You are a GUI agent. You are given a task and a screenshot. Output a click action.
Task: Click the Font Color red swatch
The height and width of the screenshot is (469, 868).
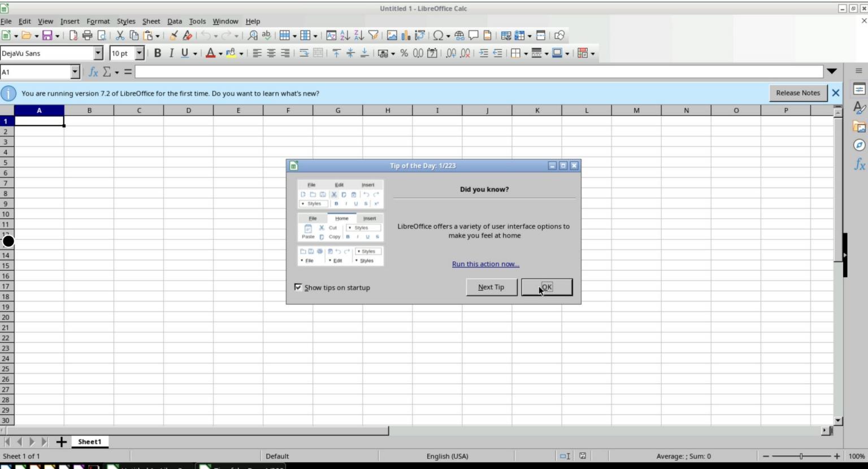210,53
